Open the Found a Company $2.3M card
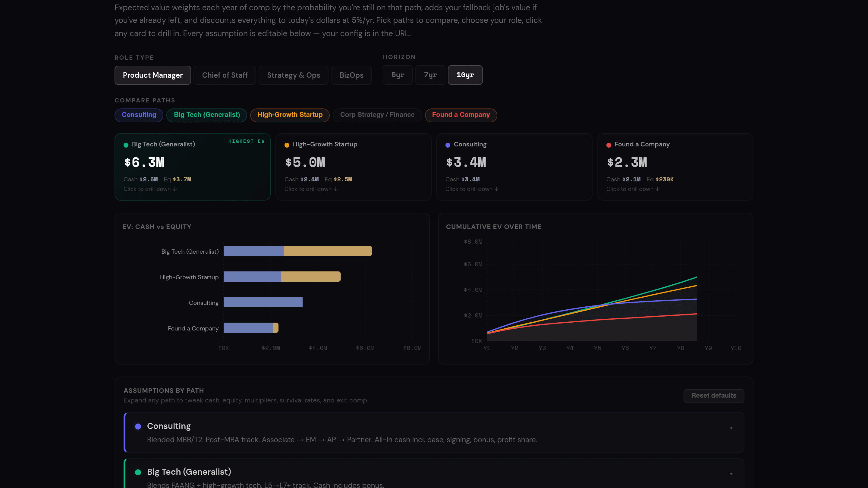Viewport: 868px width, 488px height. click(x=675, y=167)
